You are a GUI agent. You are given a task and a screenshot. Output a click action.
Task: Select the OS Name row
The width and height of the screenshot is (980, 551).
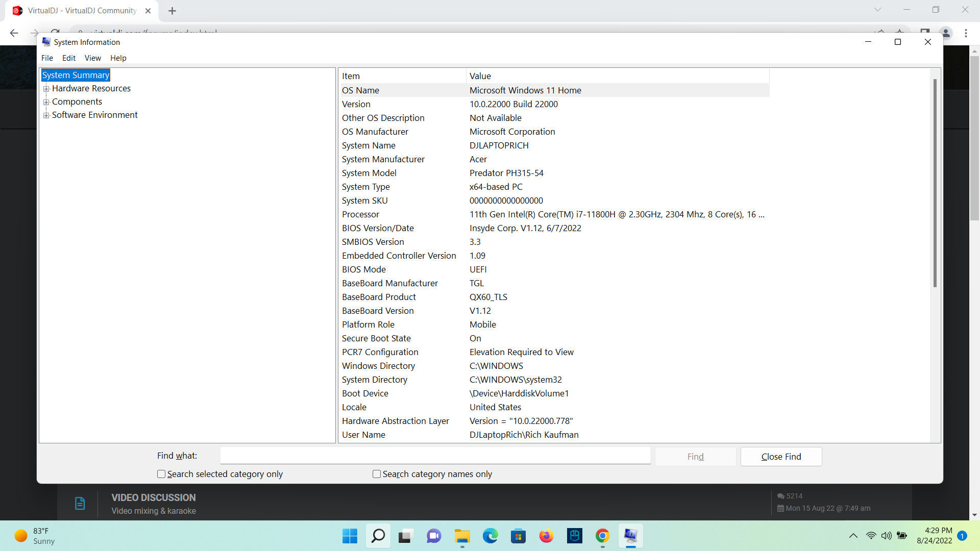tap(555, 90)
